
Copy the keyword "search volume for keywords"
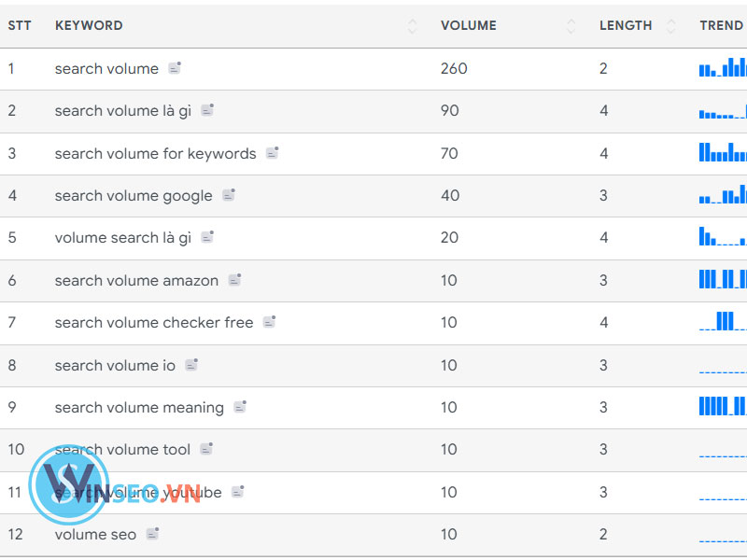tap(272, 153)
